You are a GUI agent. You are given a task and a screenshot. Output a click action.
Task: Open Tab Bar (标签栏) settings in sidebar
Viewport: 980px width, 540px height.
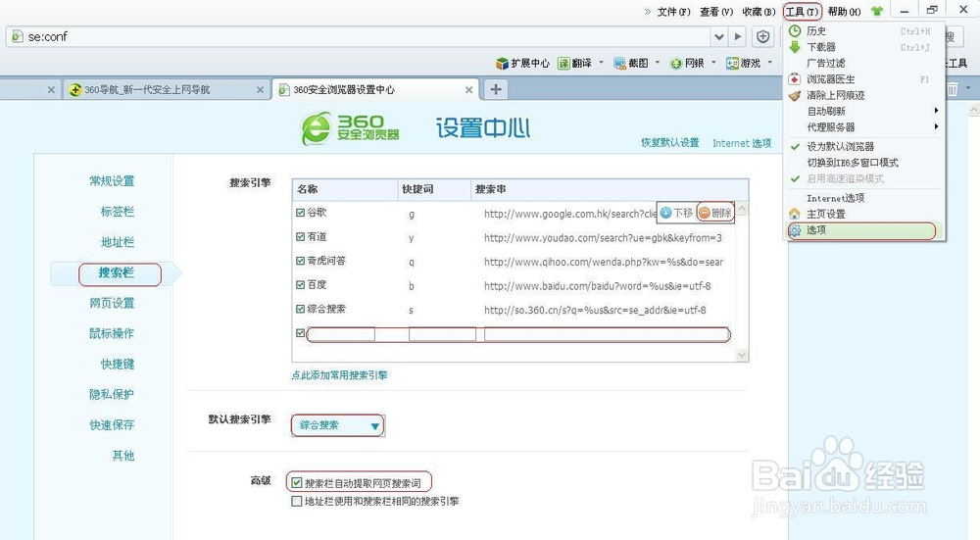[118, 212]
